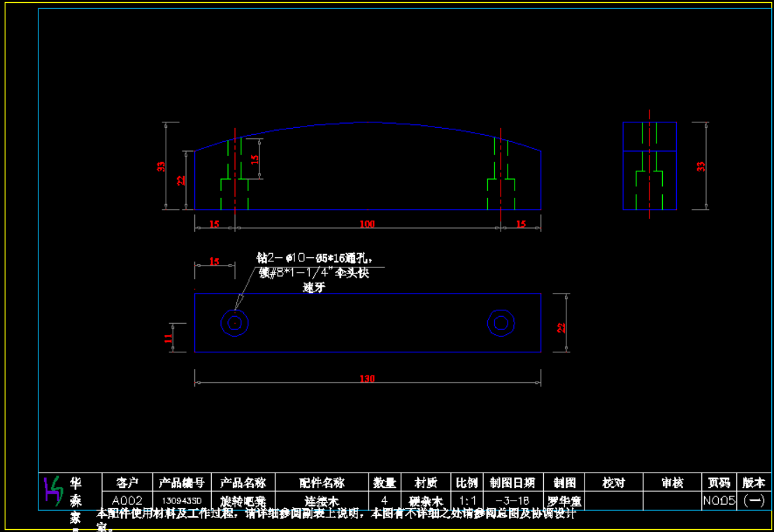Click the green and purple company logo

53,491
